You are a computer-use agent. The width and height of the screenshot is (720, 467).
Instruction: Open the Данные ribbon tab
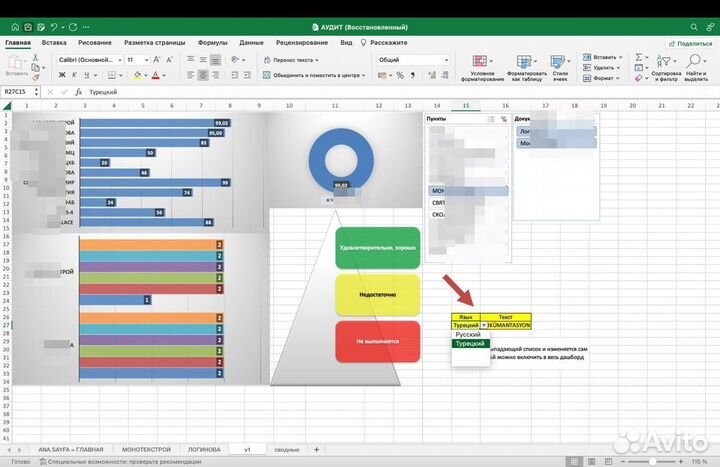tap(251, 43)
